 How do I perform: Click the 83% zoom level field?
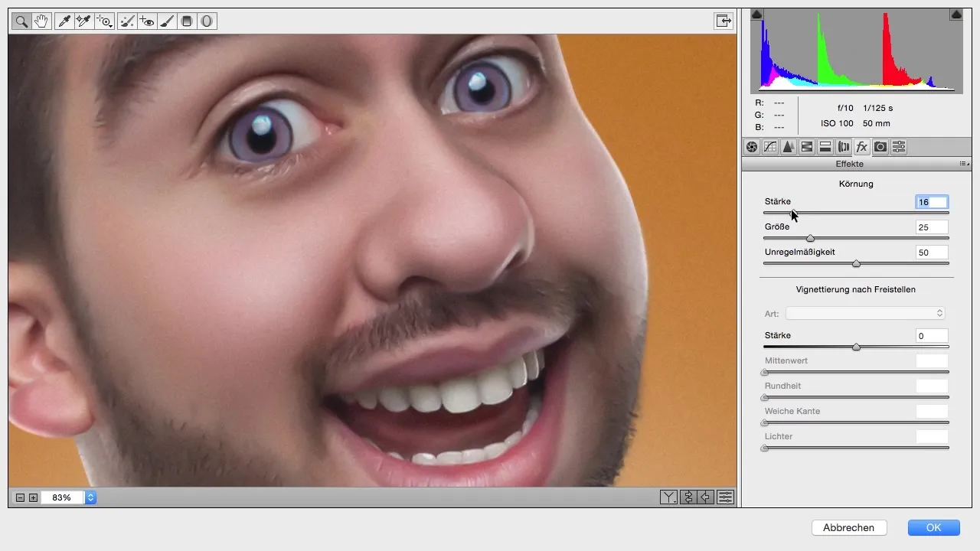(62, 497)
